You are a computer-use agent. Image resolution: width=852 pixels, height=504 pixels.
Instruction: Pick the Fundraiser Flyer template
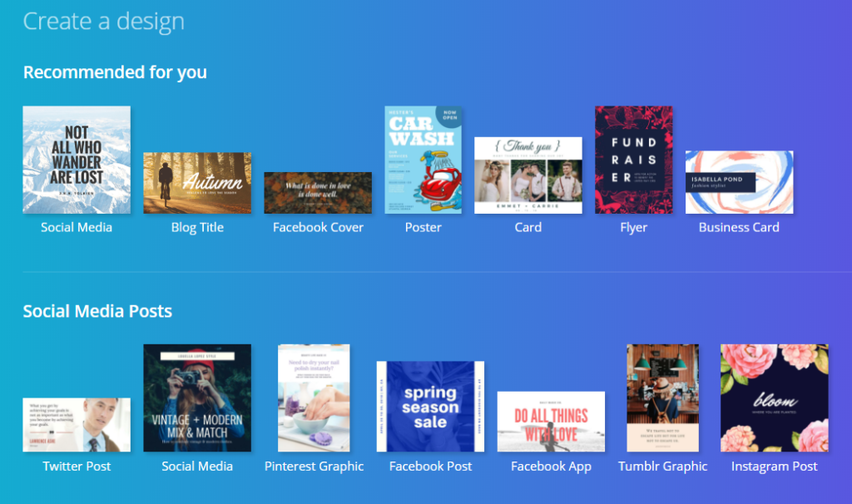633,159
